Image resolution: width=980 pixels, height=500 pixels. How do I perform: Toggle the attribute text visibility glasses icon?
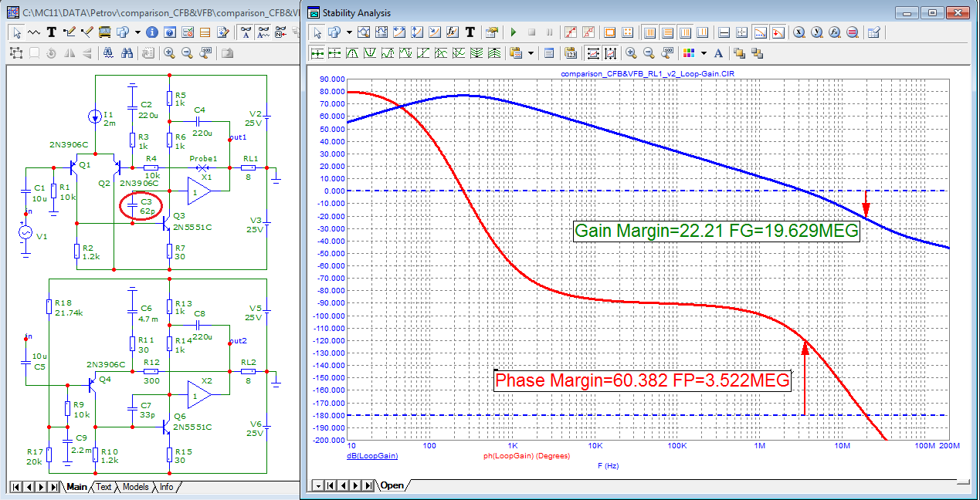coord(246,32)
